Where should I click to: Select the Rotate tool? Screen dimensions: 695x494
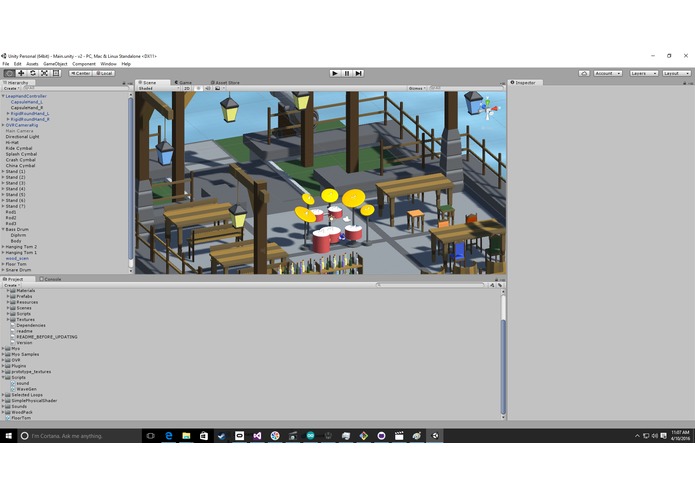pyautogui.click(x=32, y=73)
